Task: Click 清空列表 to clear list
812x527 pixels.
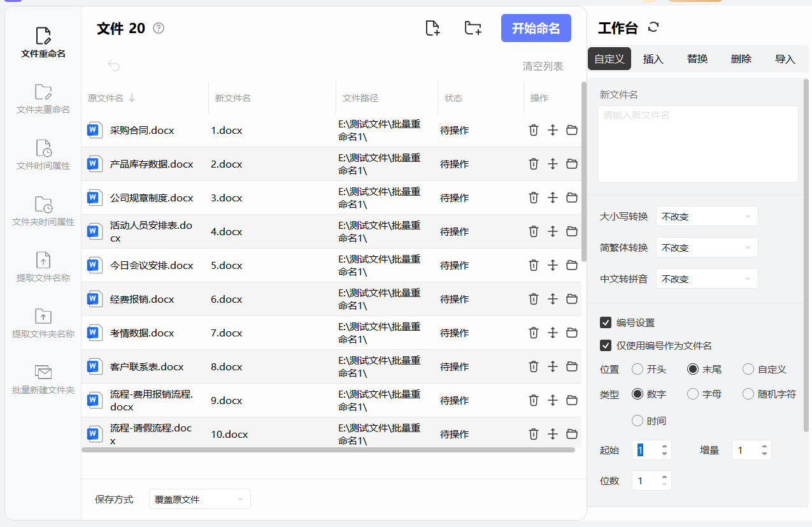Action: click(x=543, y=66)
